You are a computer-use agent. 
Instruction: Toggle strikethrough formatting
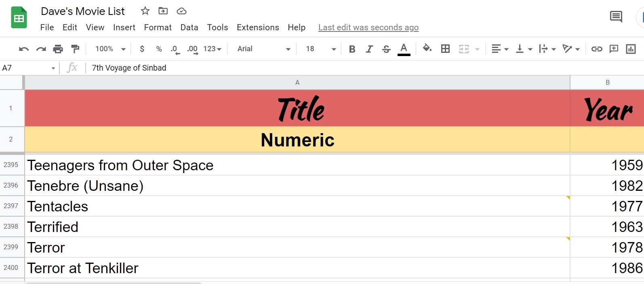click(386, 49)
